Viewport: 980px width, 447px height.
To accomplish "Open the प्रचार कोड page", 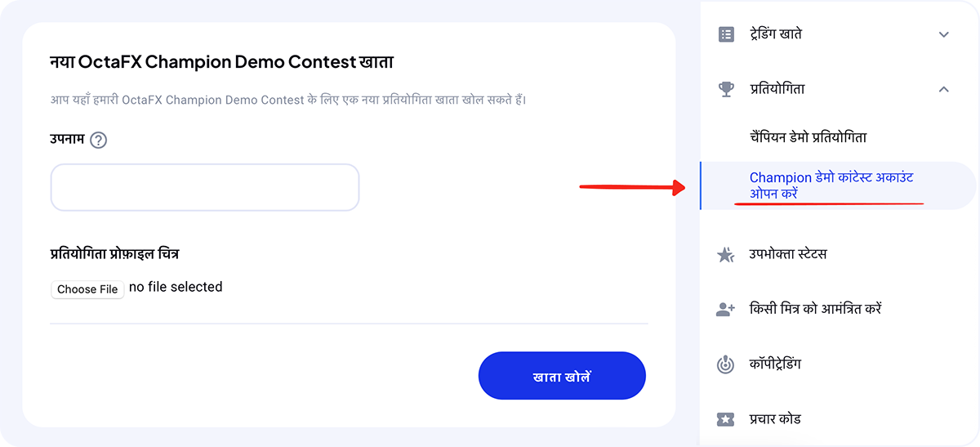I will (775, 418).
